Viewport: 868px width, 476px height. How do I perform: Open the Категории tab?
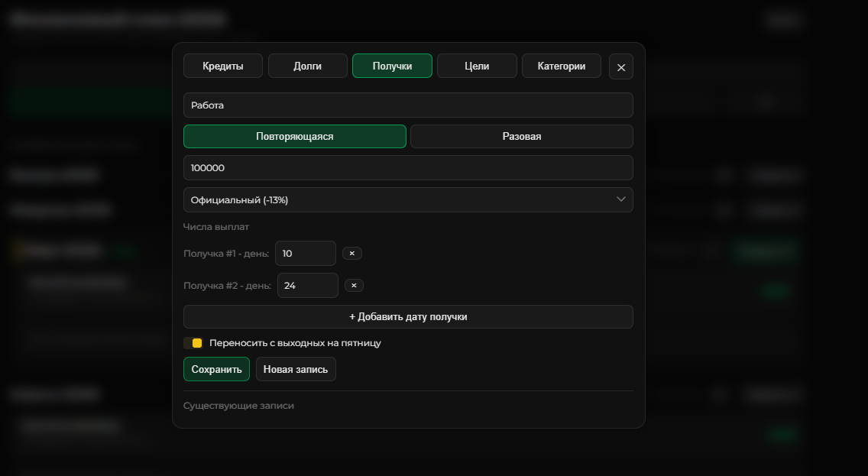[561, 66]
